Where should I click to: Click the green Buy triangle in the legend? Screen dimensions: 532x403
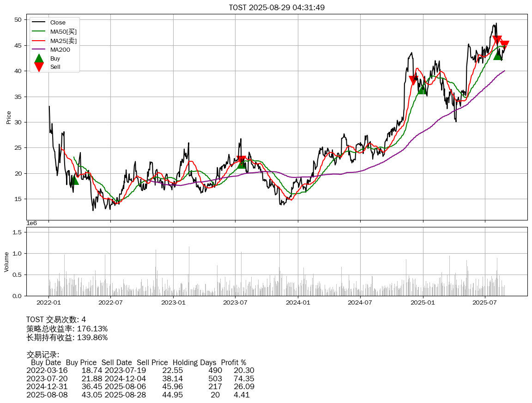(x=39, y=59)
